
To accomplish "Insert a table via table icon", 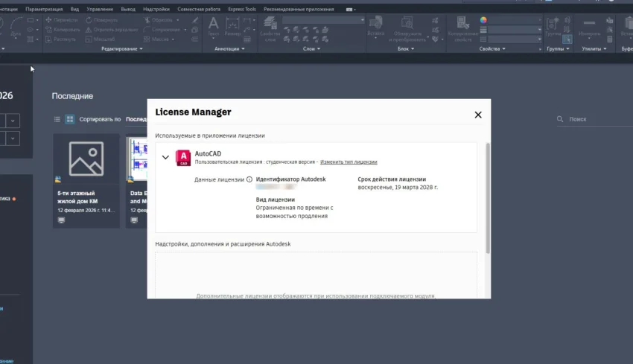I will pos(247,39).
